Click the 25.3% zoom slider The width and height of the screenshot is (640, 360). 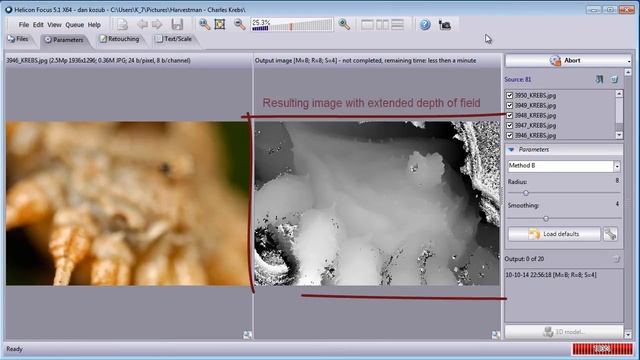pyautogui.click(x=291, y=25)
